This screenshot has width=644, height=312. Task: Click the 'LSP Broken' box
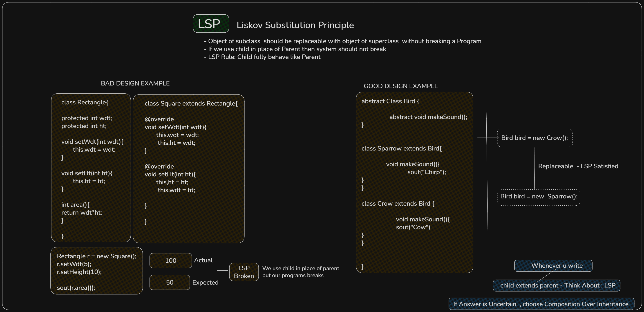(x=244, y=272)
